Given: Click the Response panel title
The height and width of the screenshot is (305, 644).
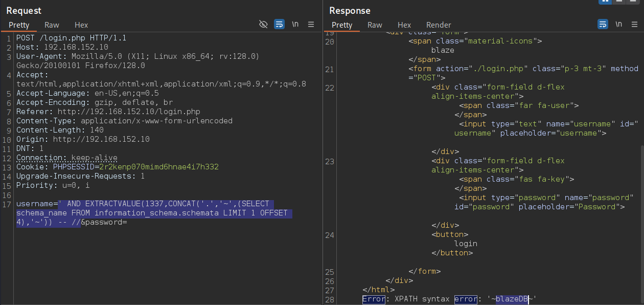Looking at the screenshot, I should pyautogui.click(x=350, y=10).
